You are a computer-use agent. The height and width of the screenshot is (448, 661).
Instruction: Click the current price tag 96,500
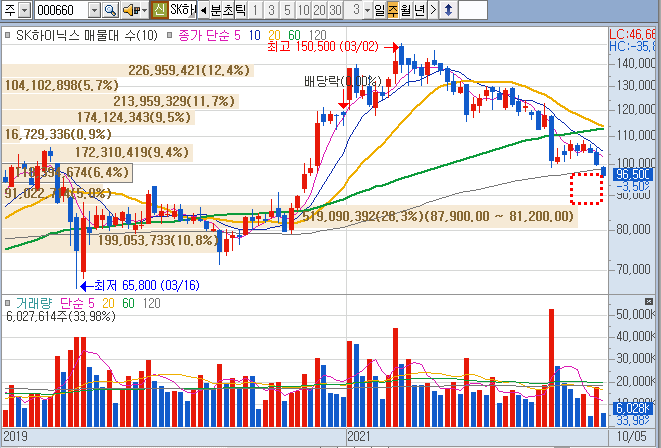point(633,174)
